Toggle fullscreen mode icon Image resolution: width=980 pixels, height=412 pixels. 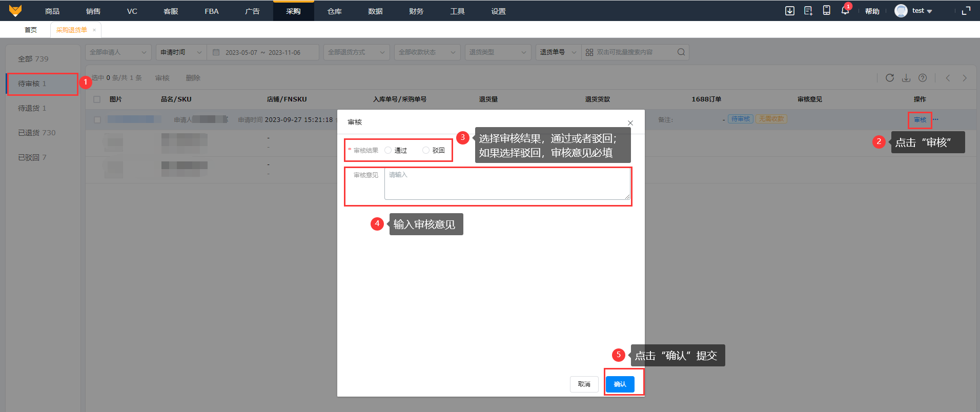[966, 11]
